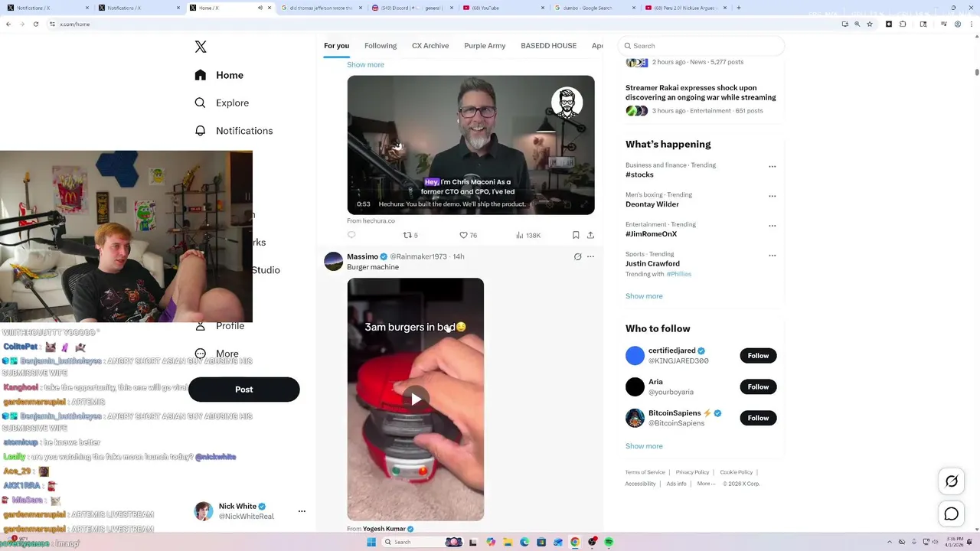980x551 pixels.
Task: Open the floating Messages chat button
Action: pos(952,514)
